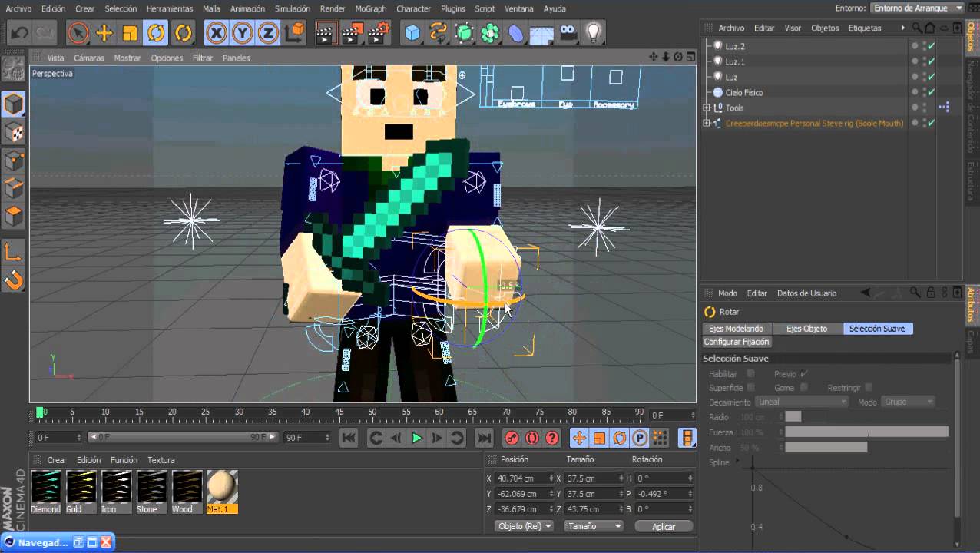Open the Modo Grupo dropdown
Screen dimensions: 980x553
(908, 402)
